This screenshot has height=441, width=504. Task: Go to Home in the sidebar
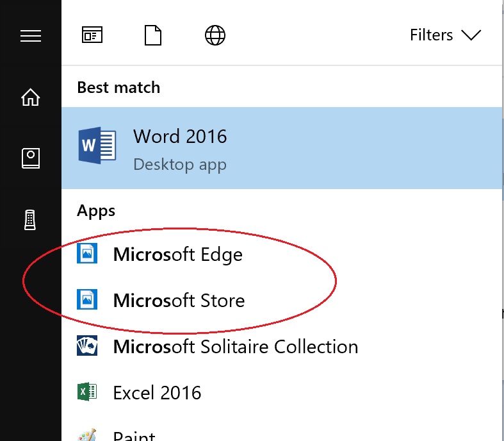pyautogui.click(x=31, y=97)
